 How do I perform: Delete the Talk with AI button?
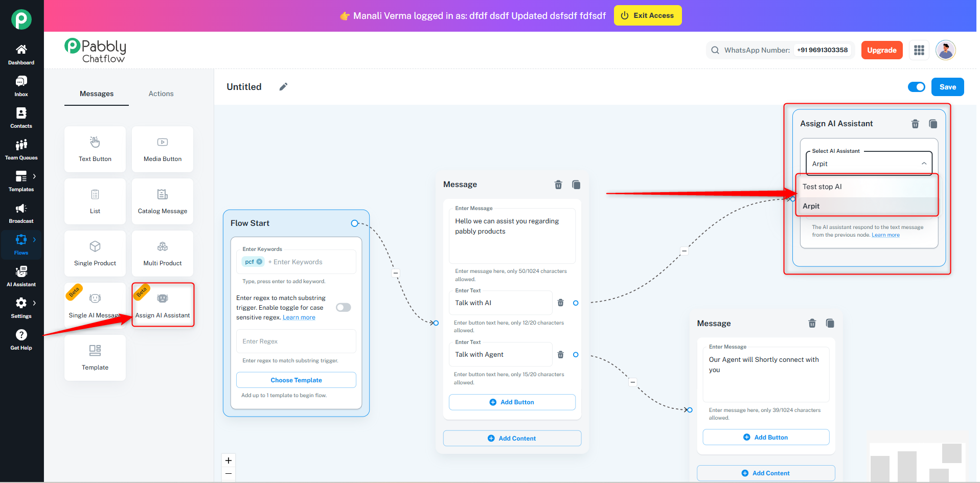tap(560, 303)
